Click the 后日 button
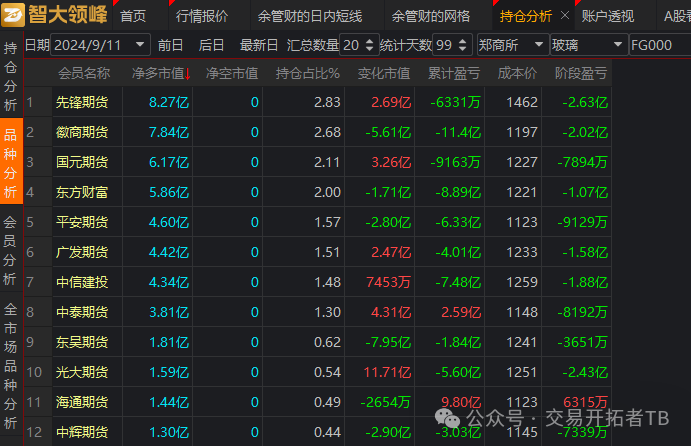The image size is (691, 446). pyautogui.click(x=211, y=45)
